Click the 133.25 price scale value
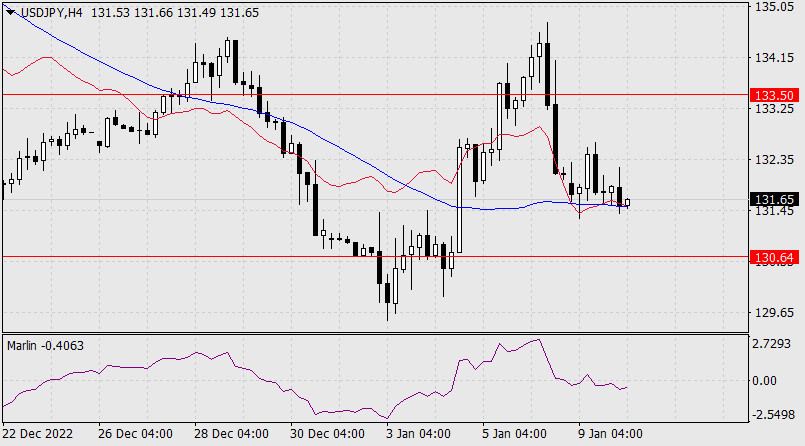Screen dimensions: 805x446 tap(774, 109)
